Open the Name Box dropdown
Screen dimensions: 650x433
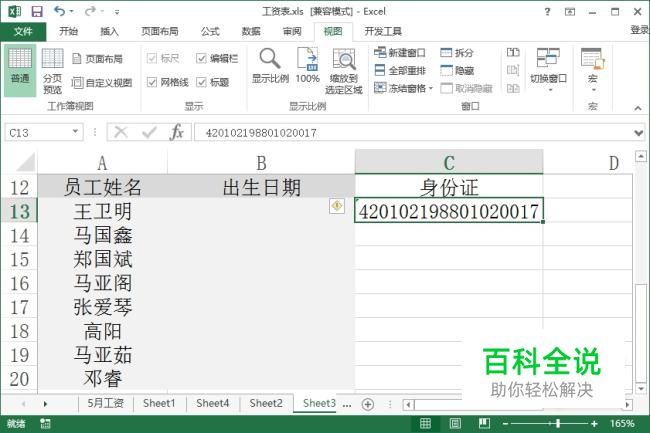(75, 132)
